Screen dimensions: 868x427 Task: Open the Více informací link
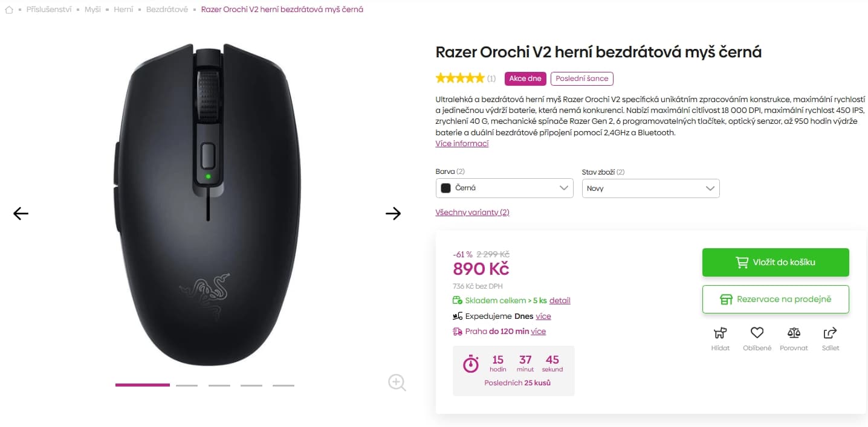462,143
